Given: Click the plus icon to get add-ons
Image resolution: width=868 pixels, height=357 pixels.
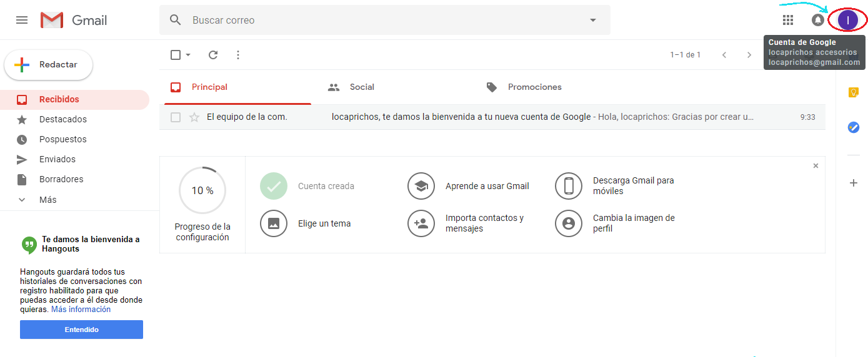Looking at the screenshot, I should (853, 183).
